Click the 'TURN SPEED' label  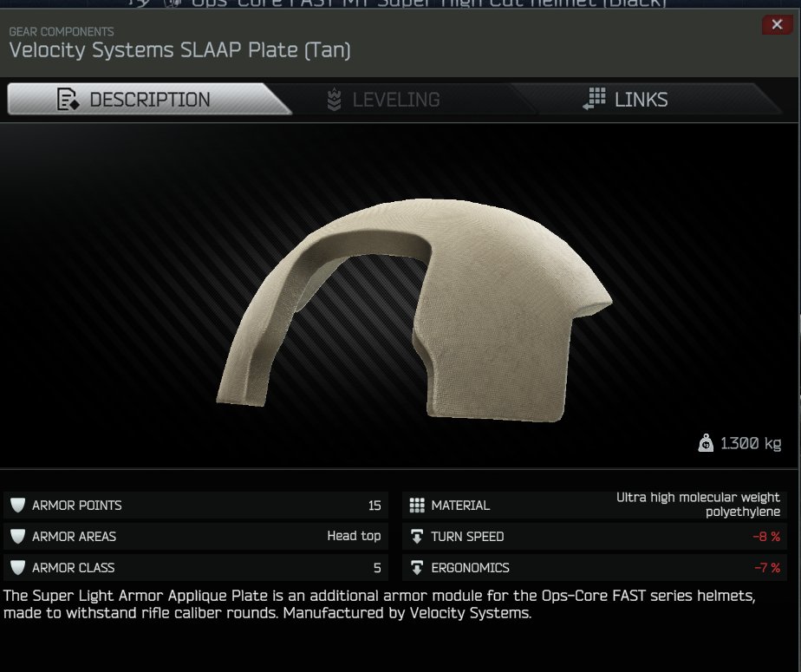pos(467,537)
